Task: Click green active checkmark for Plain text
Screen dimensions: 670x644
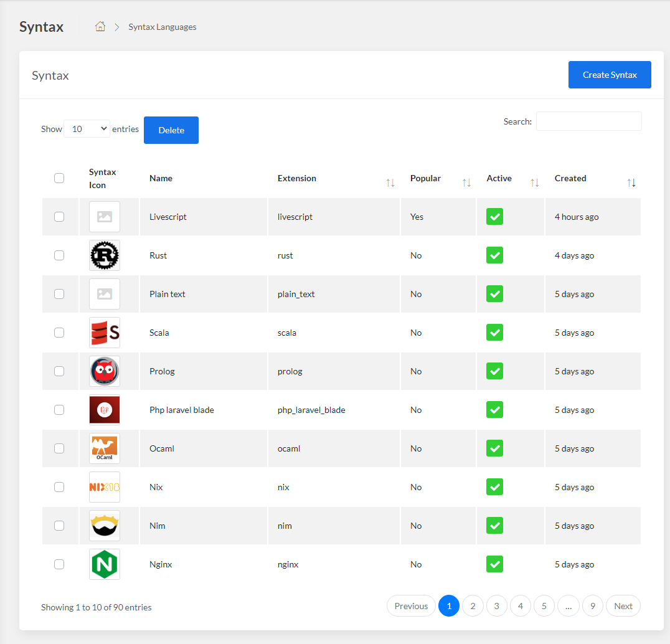Action: point(495,294)
